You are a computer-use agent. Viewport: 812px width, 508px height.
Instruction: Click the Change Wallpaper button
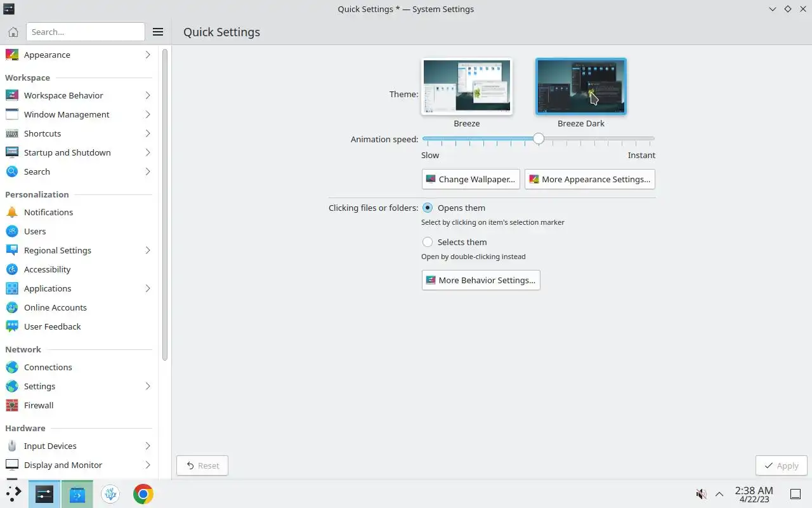coord(471,179)
